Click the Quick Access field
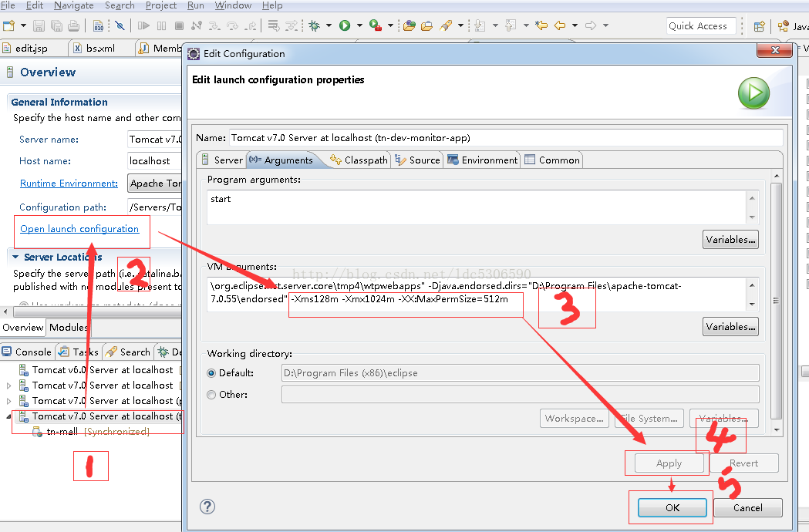The height and width of the screenshot is (532, 809). (x=701, y=25)
